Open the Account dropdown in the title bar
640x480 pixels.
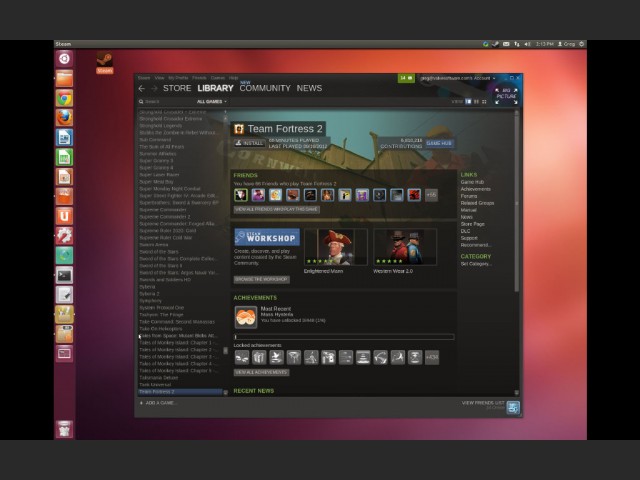coord(458,78)
